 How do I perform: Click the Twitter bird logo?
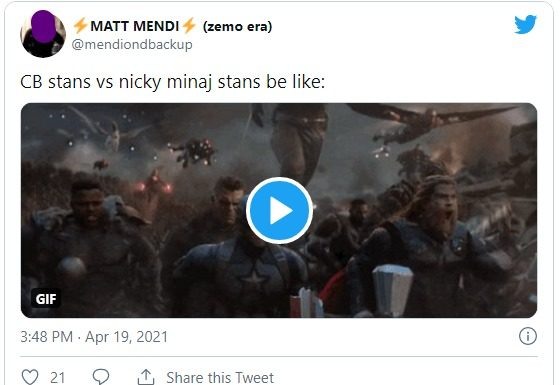tap(525, 24)
